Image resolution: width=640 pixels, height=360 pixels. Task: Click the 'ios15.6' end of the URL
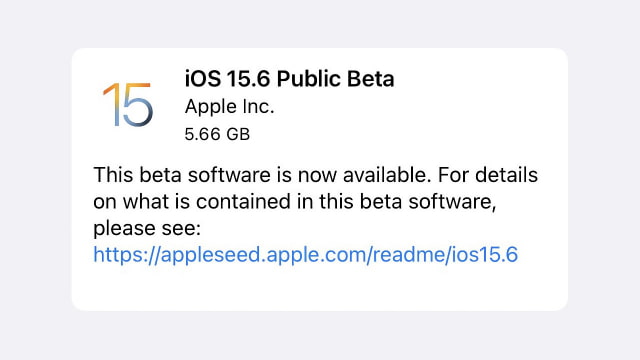coord(483,254)
